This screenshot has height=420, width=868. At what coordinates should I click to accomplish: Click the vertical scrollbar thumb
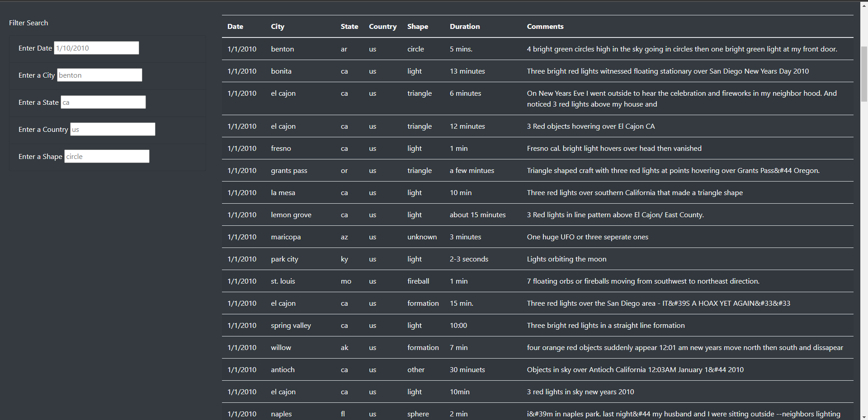click(864, 75)
